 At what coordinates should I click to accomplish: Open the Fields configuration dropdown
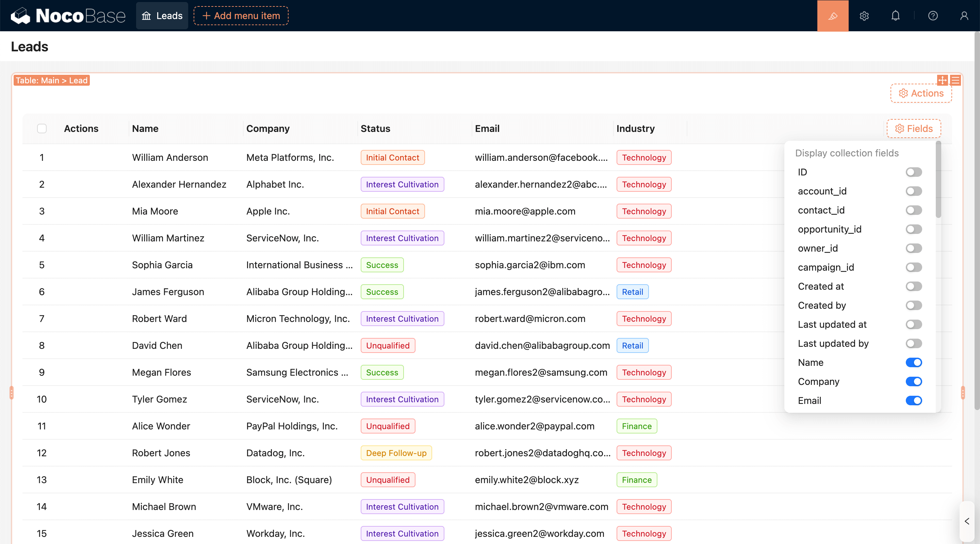(x=913, y=129)
